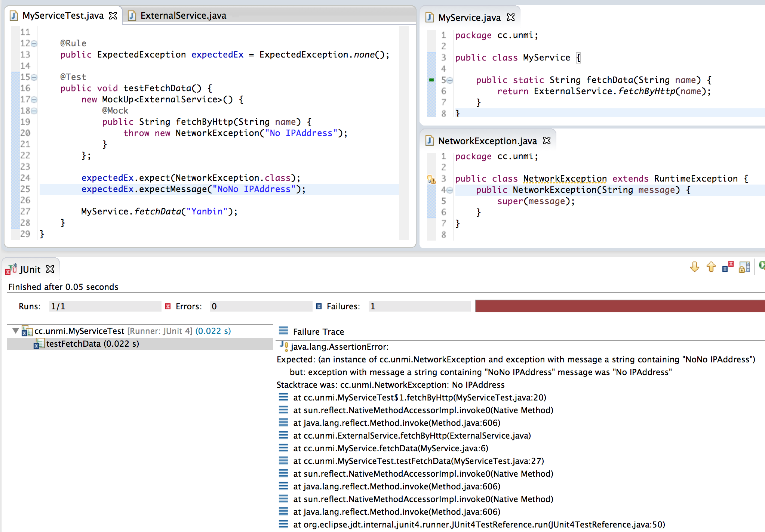Toggle the JUnit Scroll Lock icon

click(744, 267)
